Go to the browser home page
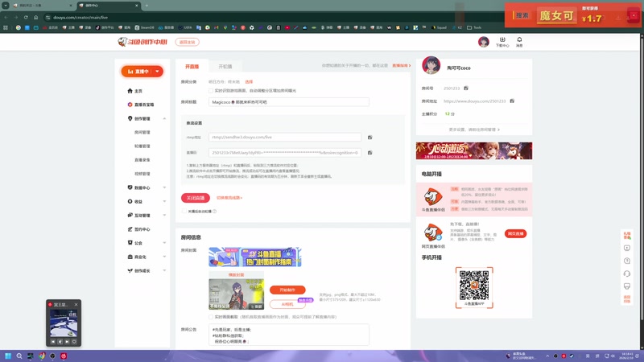The width and height of the screenshot is (644, 362). click(35, 17)
